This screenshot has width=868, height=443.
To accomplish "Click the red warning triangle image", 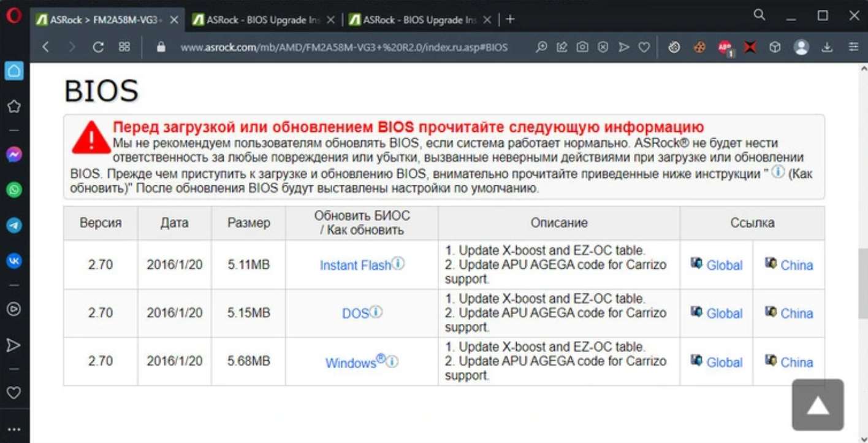I will 91,137.
